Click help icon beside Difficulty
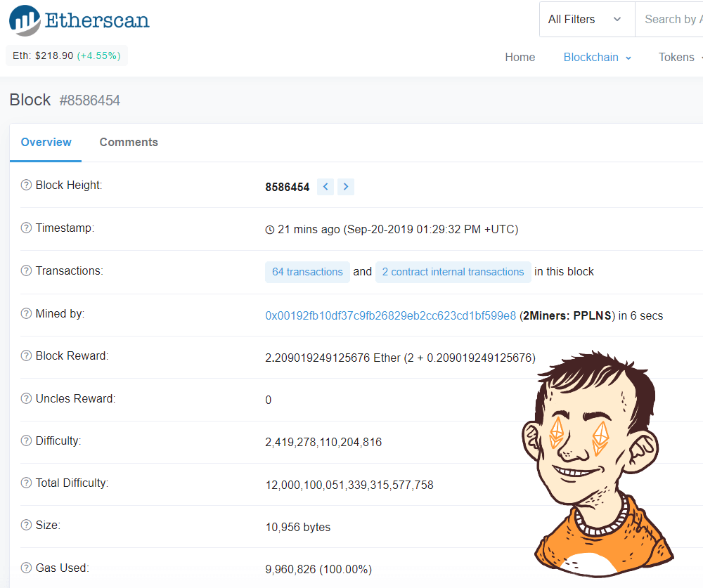This screenshot has height=588, width=703. pos(26,441)
